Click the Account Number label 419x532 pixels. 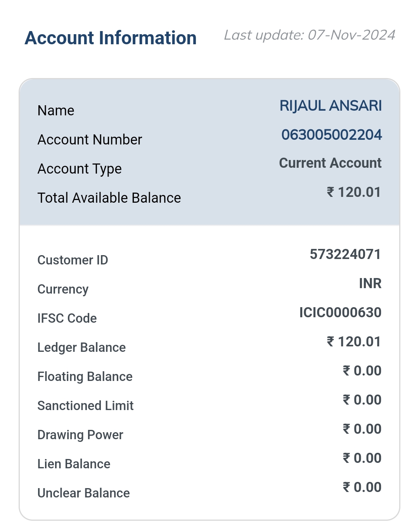(90, 140)
